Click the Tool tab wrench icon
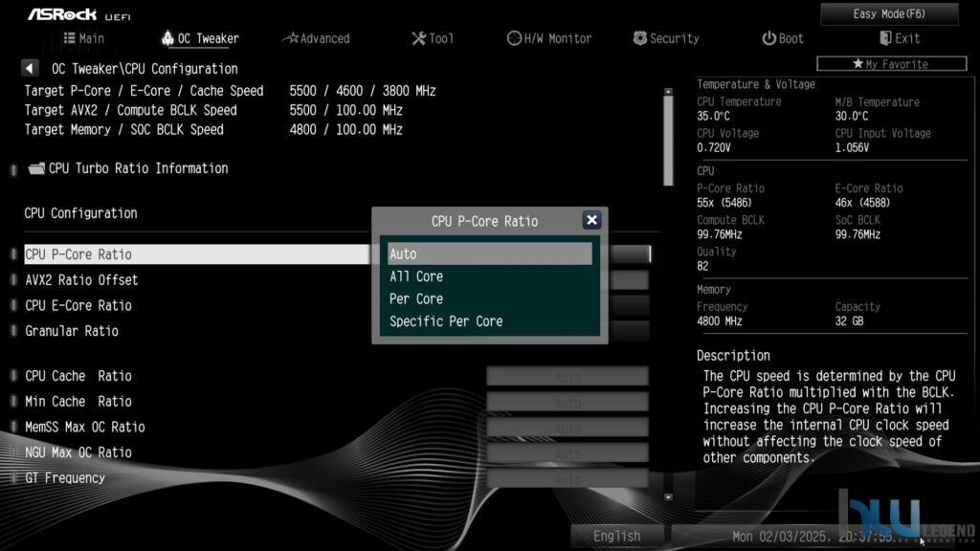The image size is (980, 551). 418,38
